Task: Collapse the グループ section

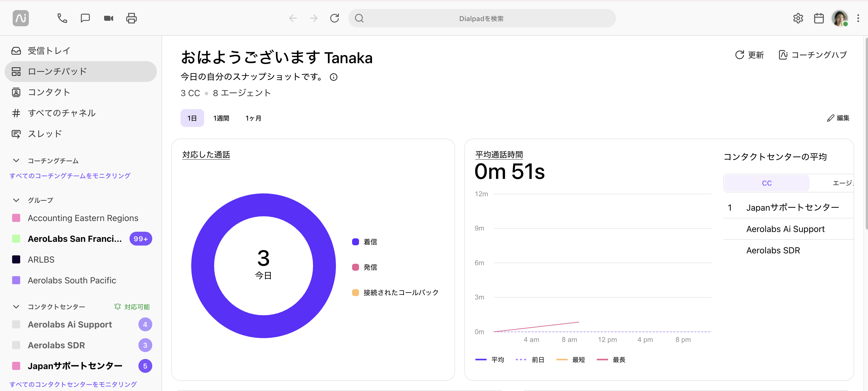Action: (16, 200)
